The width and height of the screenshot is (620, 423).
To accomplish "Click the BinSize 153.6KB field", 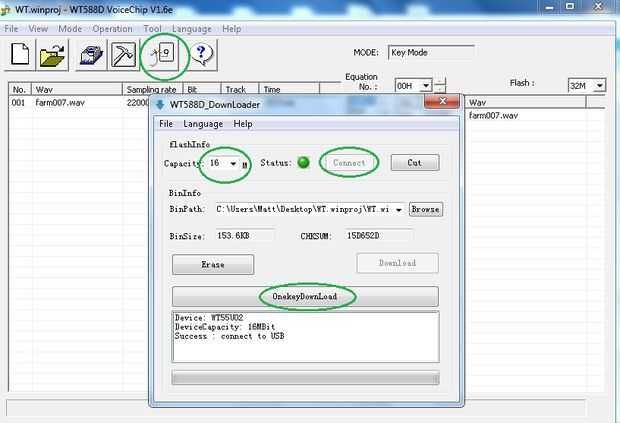I will (x=245, y=236).
